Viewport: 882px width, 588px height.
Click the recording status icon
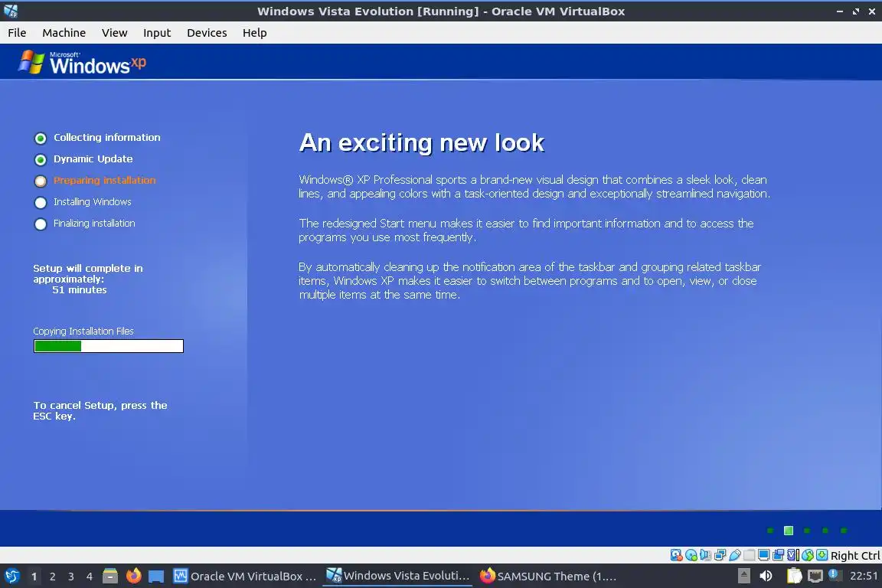pos(779,555)
